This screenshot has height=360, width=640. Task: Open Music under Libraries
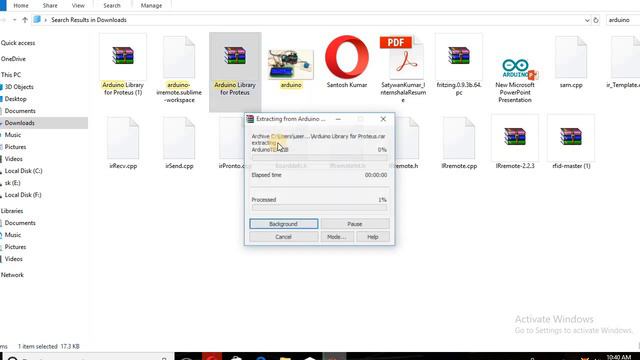pyautogui.click(x=13, y=235)
